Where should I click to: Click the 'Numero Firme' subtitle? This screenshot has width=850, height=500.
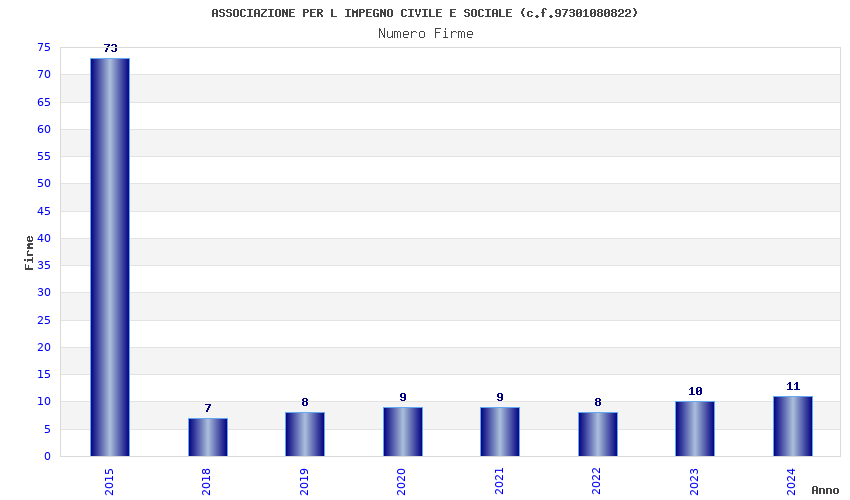(426, 34)
